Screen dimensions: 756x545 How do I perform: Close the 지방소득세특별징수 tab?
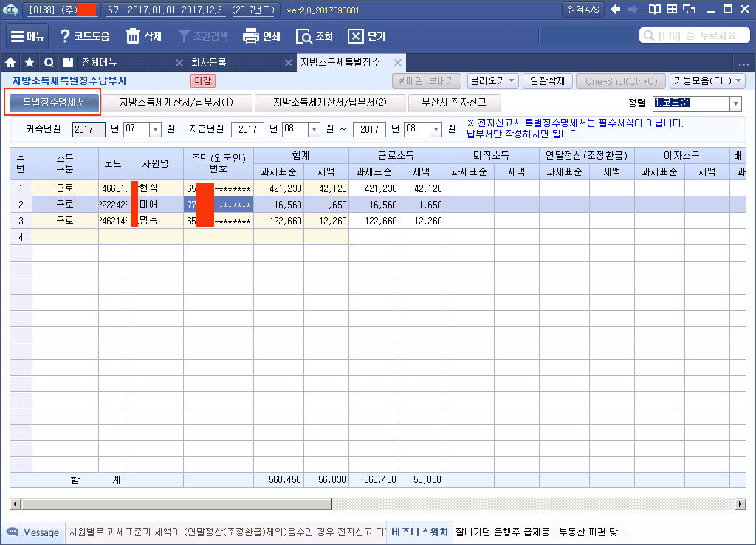[398, 63]
